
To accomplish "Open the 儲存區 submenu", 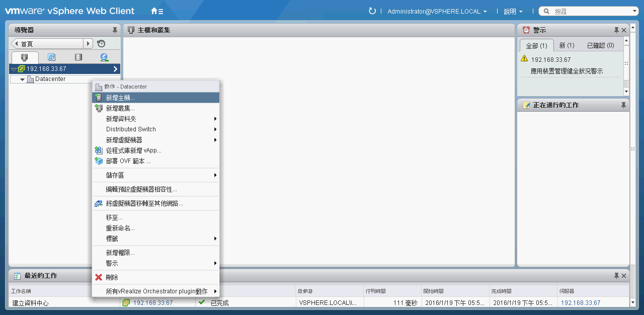I will pyautogui.click(x=156, y=175).
